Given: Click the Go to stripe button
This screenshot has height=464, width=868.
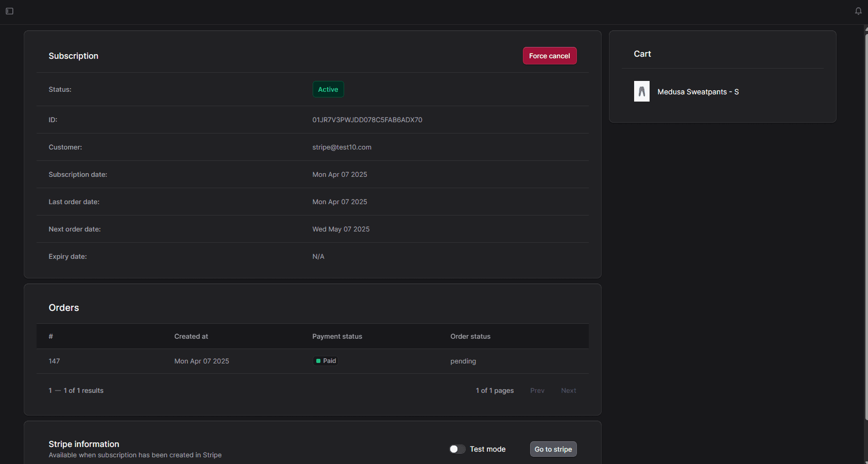Looking at the screenshot, I should tap(553, 449).
